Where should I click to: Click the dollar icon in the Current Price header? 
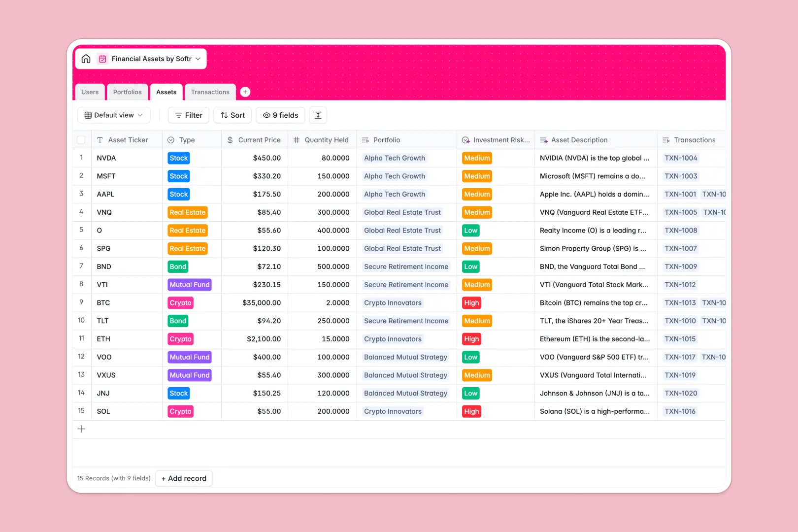[230, 140]
